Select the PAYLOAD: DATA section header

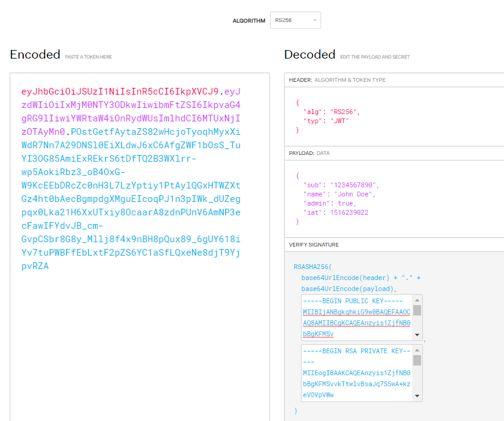[x=310, y=153]
